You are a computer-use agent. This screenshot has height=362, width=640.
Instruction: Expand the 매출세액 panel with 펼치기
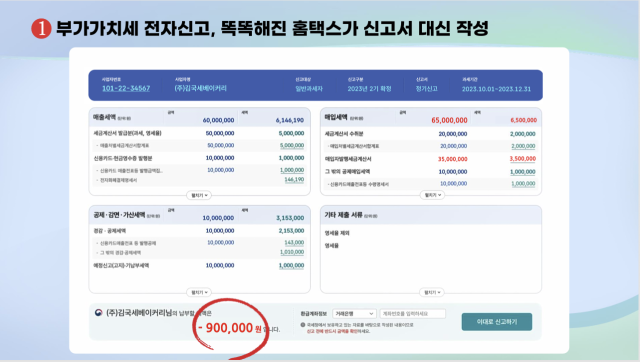pyautogui.click(x=199, y=195)
